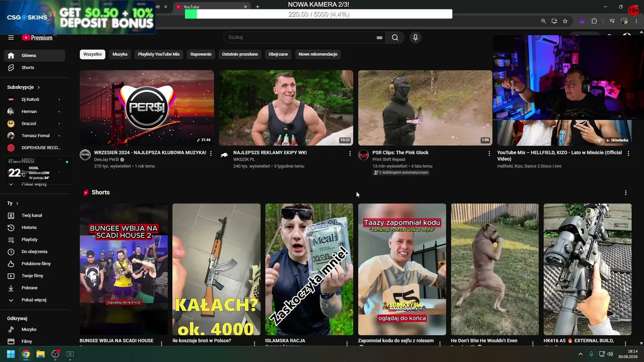Image resolution: width=644 pixels, height=362 pixels.
Task: Open Twój kanał in the sidebar
Action: [34, 215]
